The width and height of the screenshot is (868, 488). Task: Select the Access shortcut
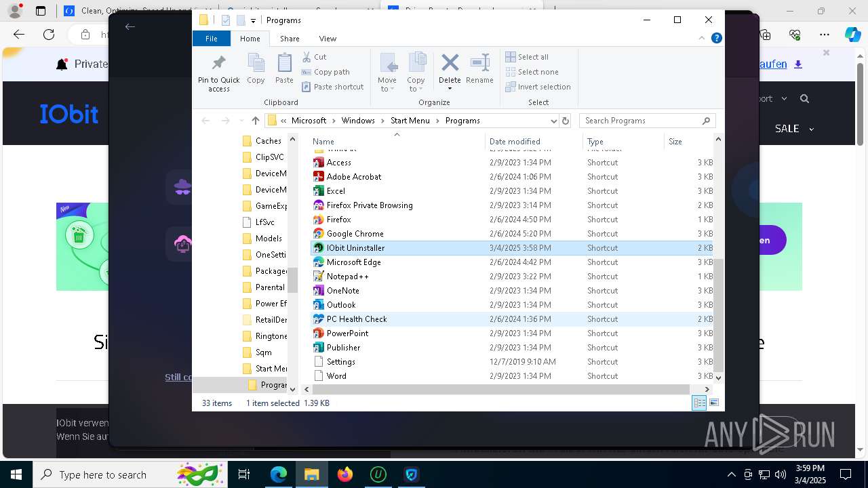coord(512,163)
